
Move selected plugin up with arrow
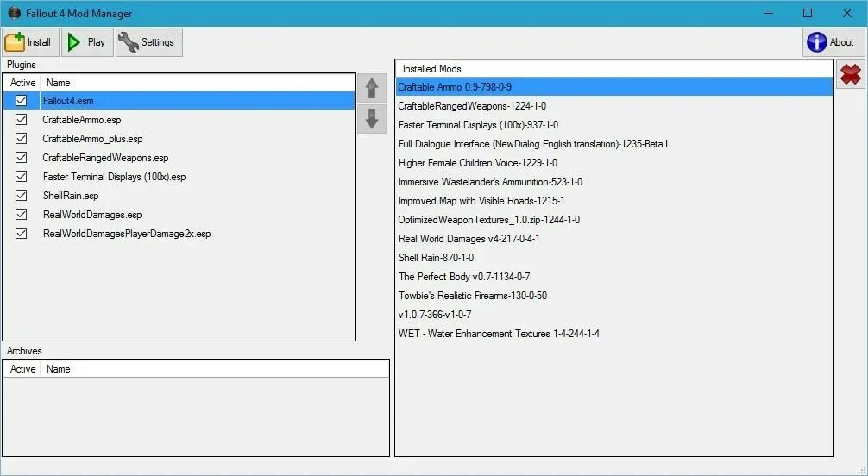372,89
